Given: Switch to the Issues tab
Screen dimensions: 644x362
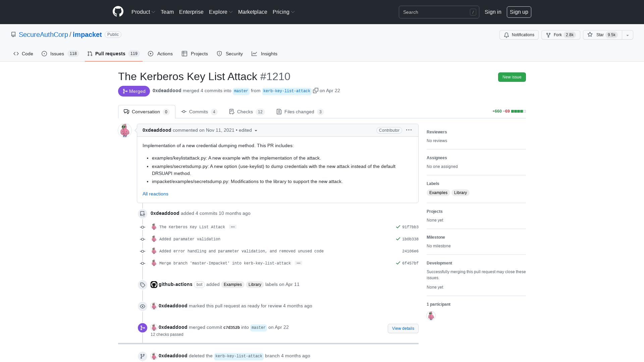Looking at the screenshot, I should 60,54.
